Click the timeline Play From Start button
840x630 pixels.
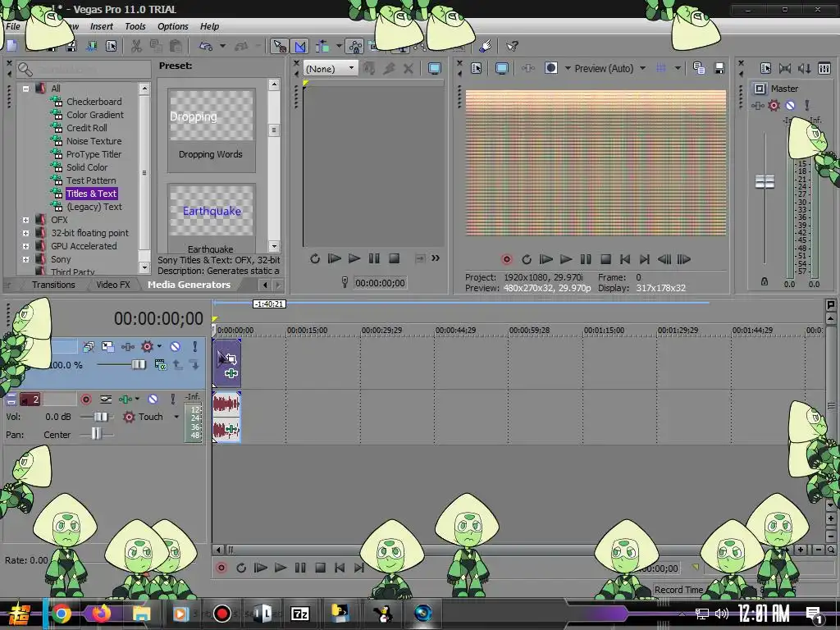click(x=260, y=568)
